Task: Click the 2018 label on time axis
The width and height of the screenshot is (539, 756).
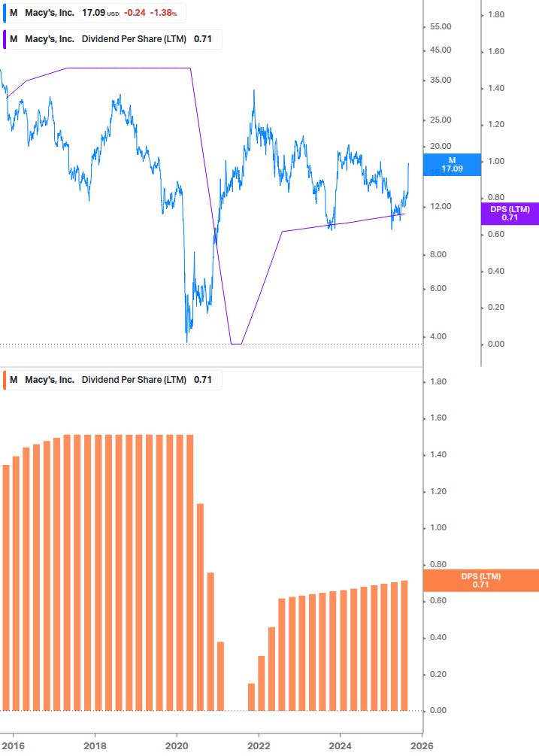Action: coord(95,746)
